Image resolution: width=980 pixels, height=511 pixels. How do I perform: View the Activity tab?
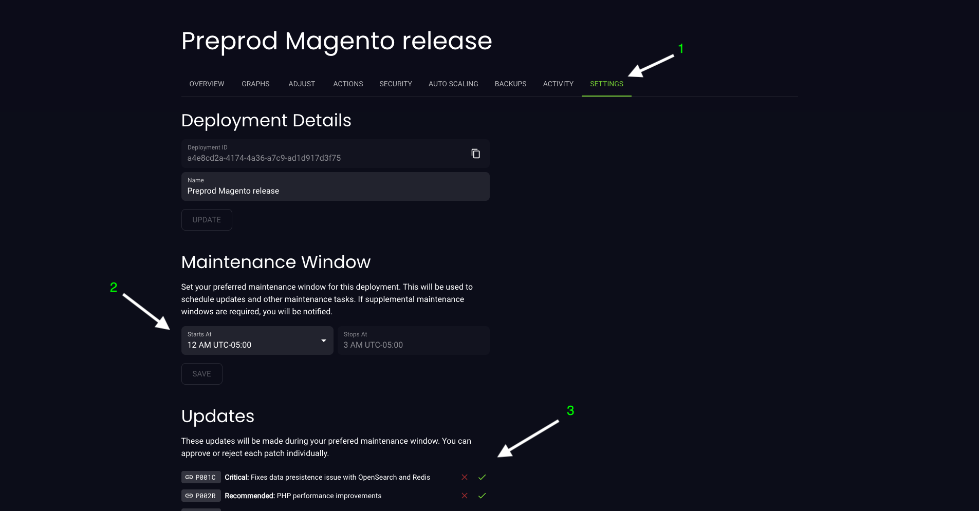(x=558, y=84)
